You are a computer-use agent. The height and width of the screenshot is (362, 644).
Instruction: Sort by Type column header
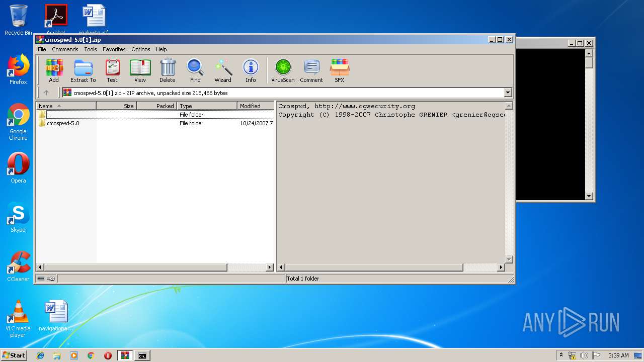[x=207, y=106]
